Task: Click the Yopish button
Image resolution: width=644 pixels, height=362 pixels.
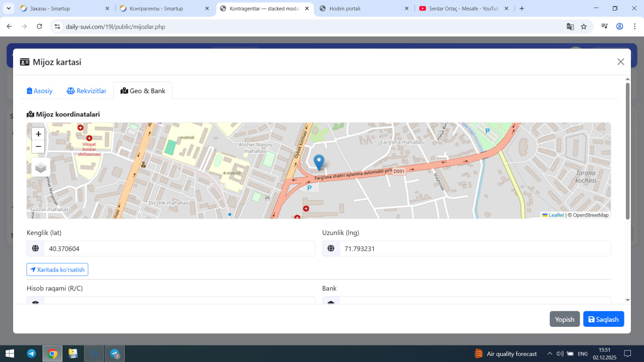Action: [x=565, y=319]
